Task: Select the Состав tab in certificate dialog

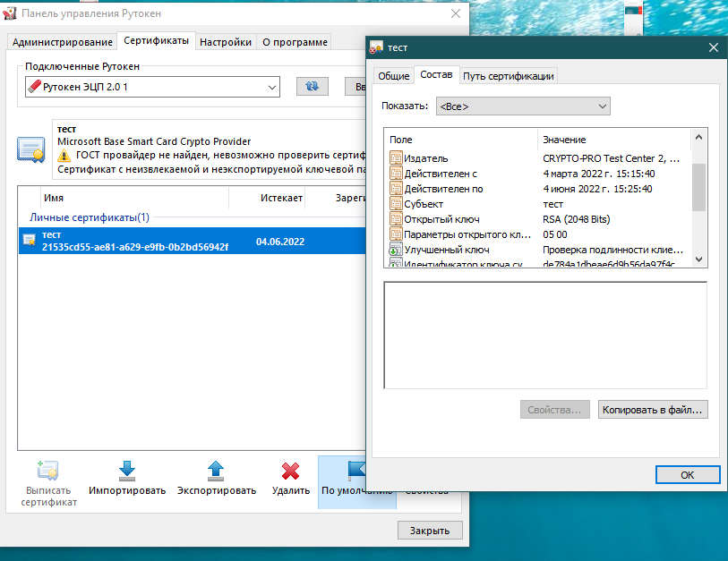Action: coord(436,74)
